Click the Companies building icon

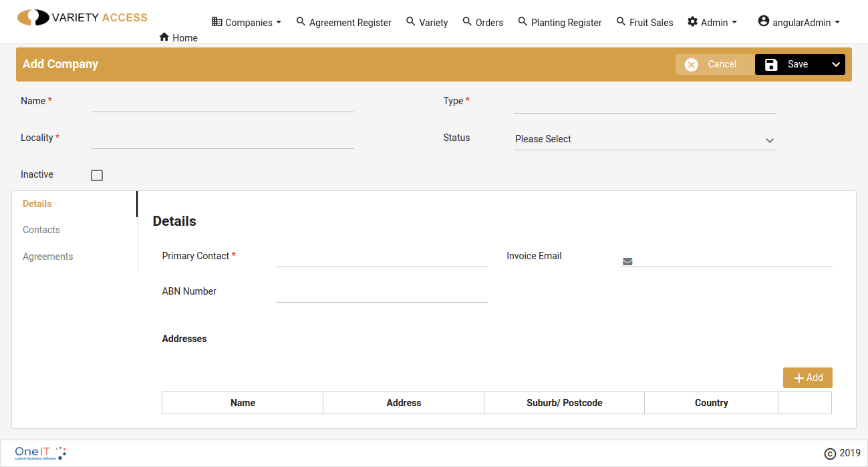(217, 22)
